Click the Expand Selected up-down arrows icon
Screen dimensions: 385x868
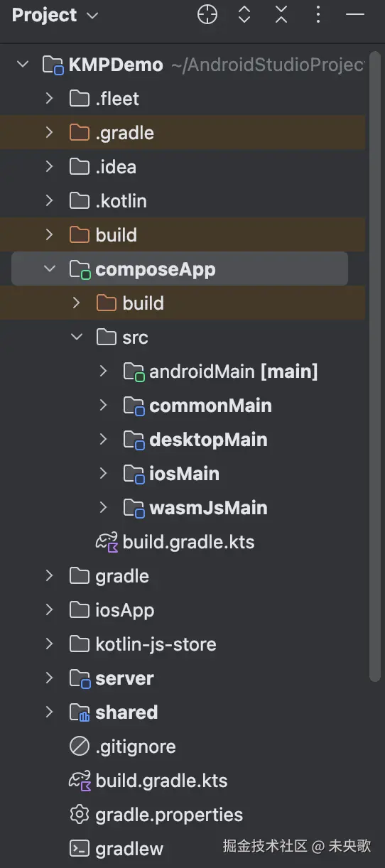244,14
